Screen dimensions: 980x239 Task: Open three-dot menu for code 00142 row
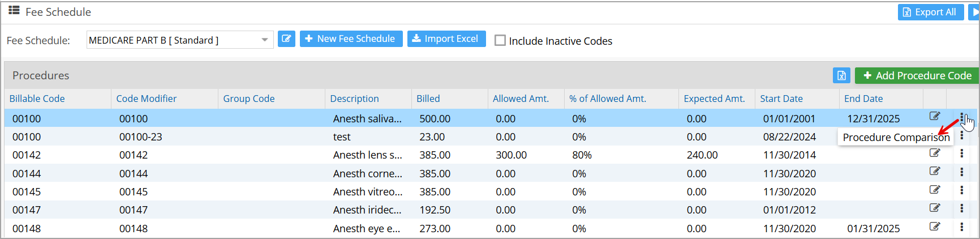tap(961, 153)
